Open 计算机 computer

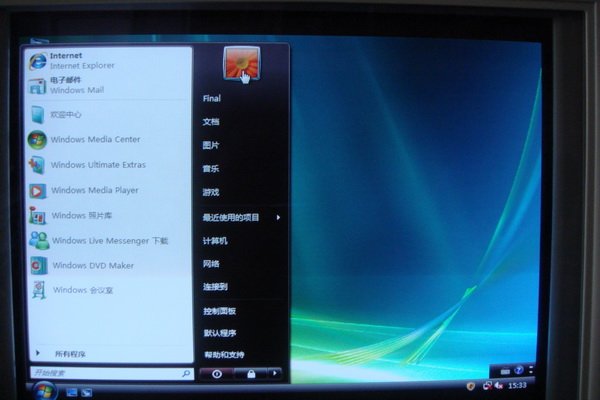pos(215,241)
